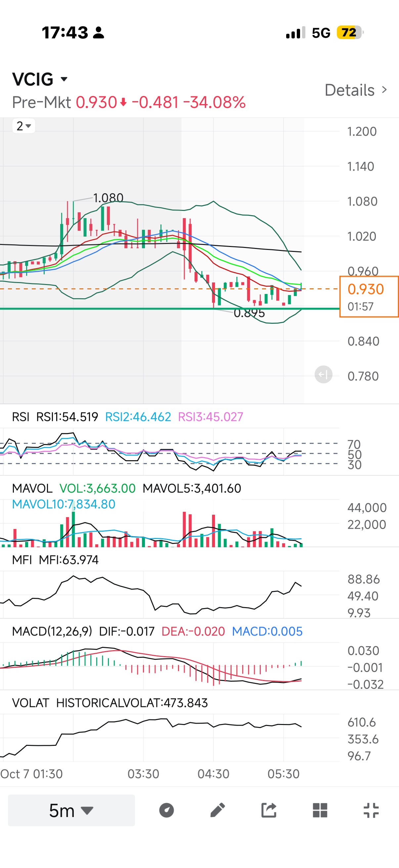The width and height of the screenshot is (399, 868).
Task: Open the chart count dropdown showing 2
Action: click(23, 126)
